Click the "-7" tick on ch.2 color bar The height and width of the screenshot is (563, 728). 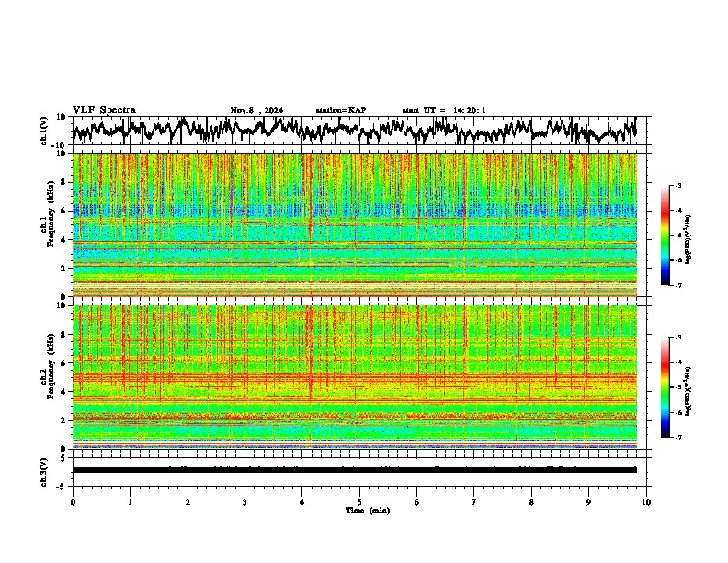677,437
